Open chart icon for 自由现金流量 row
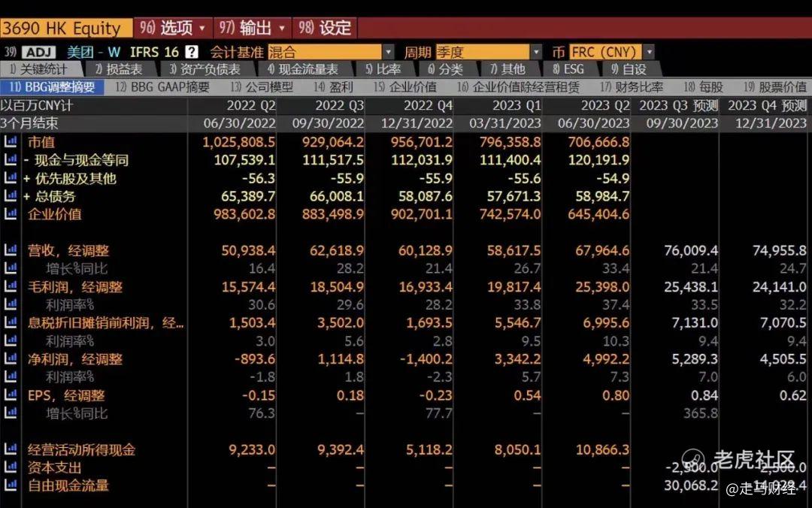The height and width of the screenshot is (508, 812). pyautogui.click(x=11, y=485)
